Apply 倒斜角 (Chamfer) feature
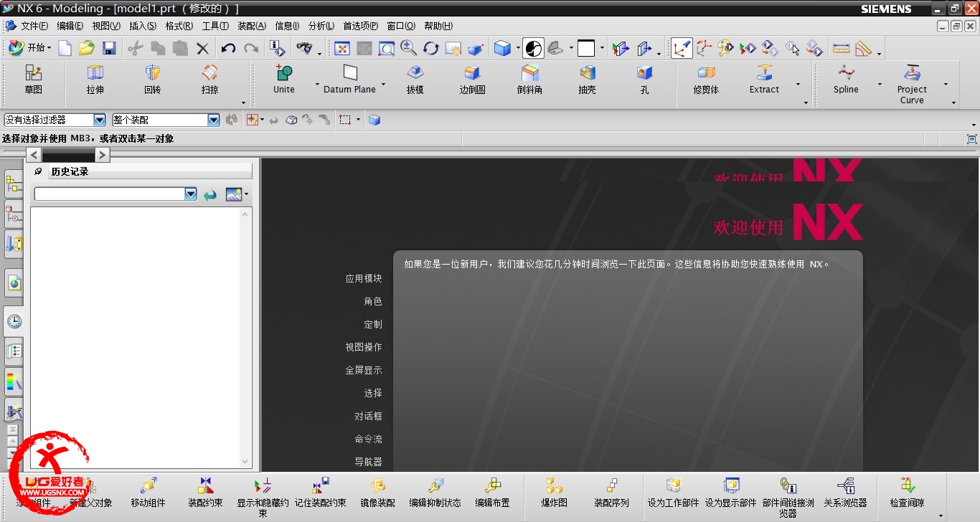The image size is (980, 522). click(x=529, y=80)
